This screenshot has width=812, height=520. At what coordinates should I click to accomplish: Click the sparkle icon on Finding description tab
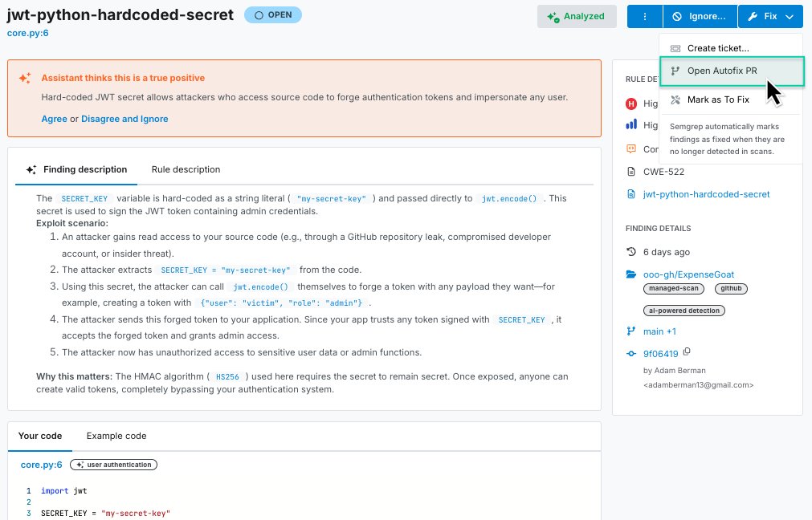click(x=31, y=169)
